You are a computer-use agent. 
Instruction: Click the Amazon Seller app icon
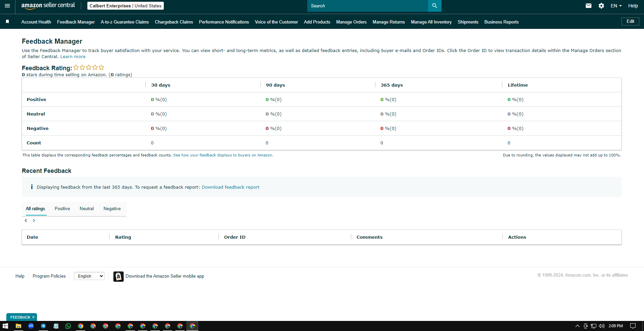pos(118,276)
